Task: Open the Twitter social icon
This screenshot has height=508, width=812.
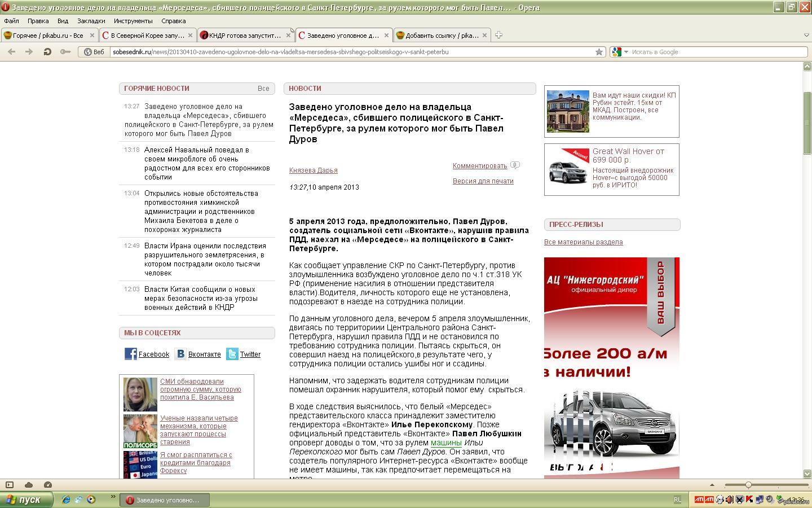Action: click(232, 354)
